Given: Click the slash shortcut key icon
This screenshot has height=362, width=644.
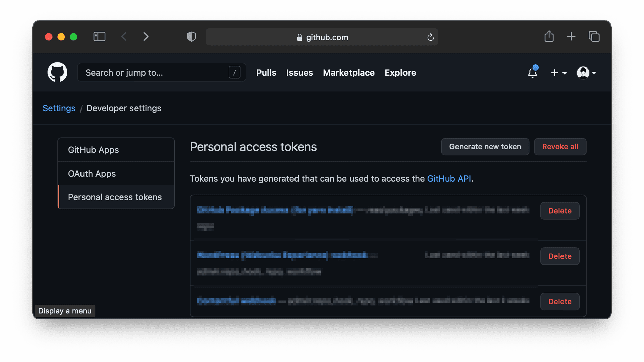Looking at the screenshot, I should click(234, 72).
